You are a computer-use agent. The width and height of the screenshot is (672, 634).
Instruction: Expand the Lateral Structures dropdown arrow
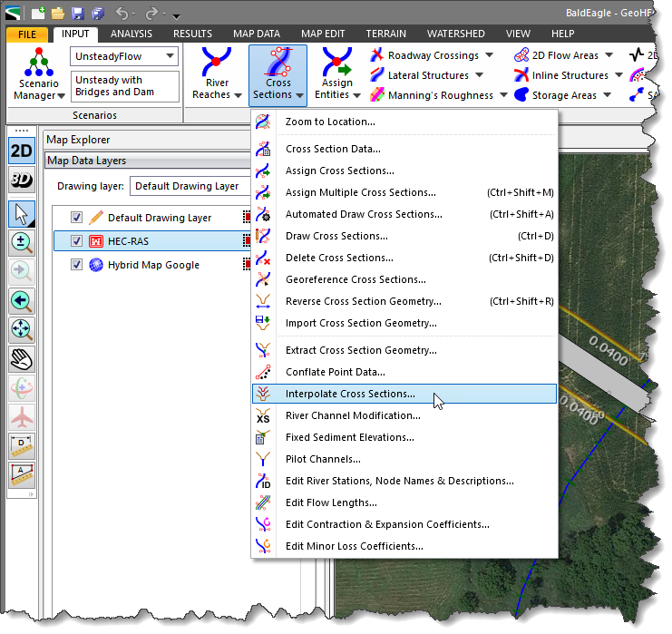click(480, 75)
